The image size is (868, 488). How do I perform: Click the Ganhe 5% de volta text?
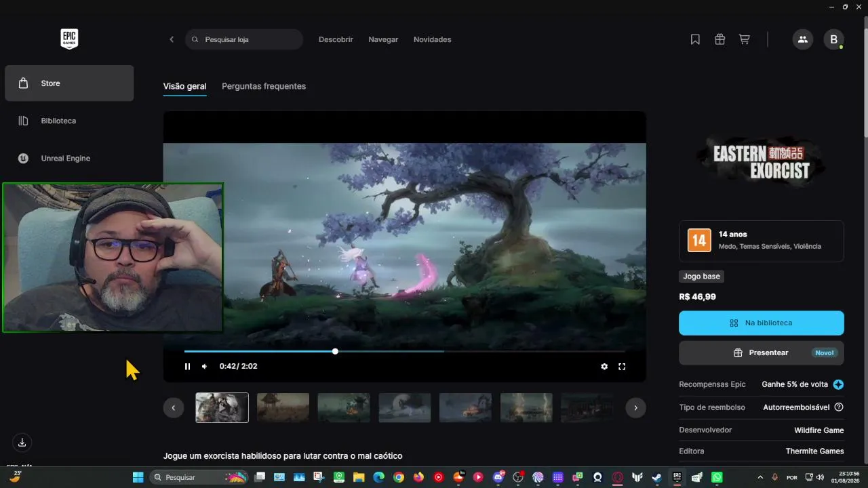click(795, 384)
